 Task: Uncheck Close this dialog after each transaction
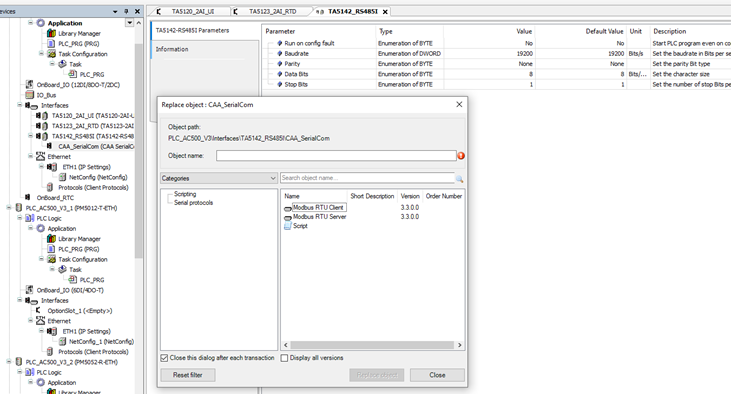164,358
